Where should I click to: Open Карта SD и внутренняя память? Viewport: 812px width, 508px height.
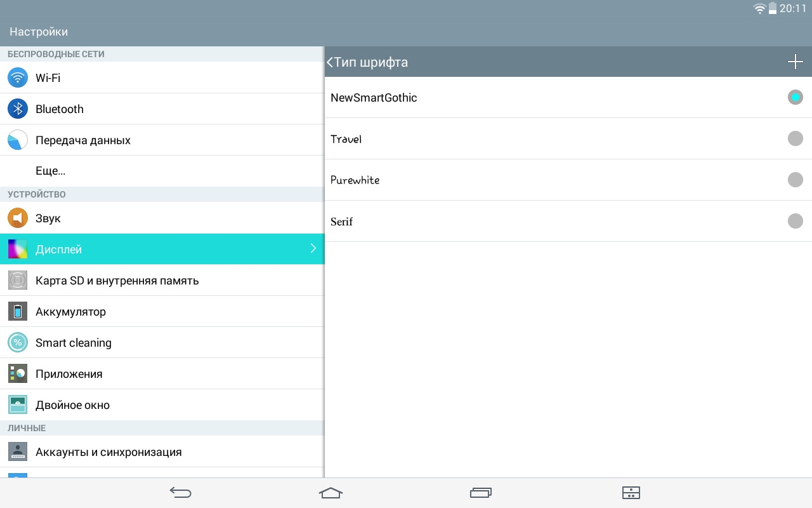117,281
